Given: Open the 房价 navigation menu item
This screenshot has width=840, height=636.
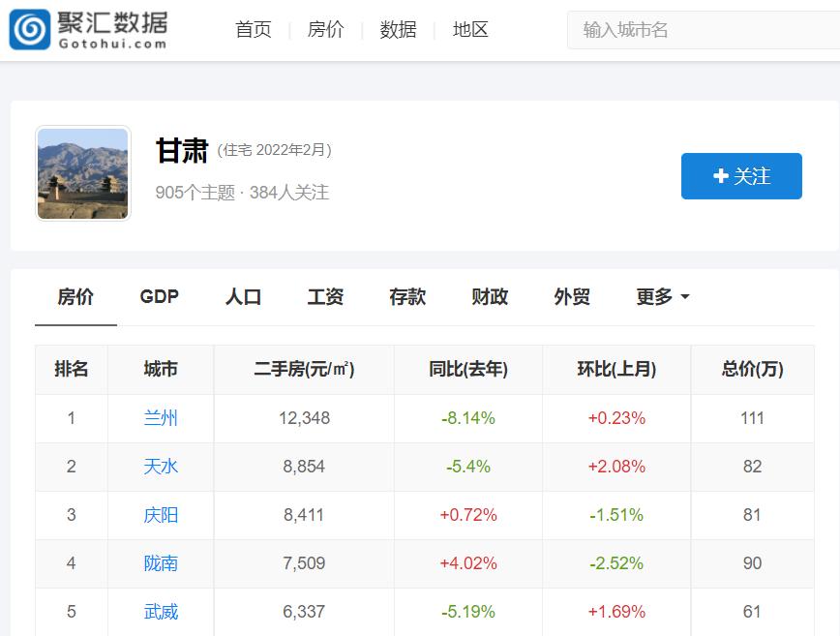Looking at the screenshot, I should point(324,30).
